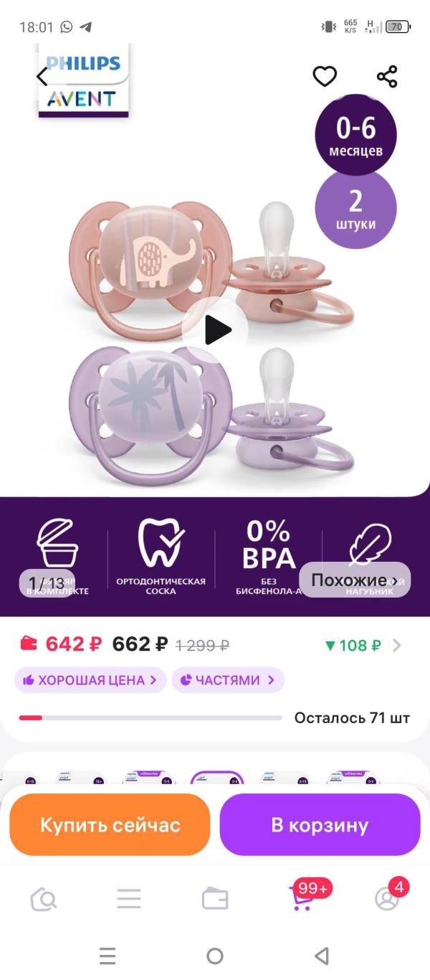This screenshot has width=430, height=980.
Task: Tap the back arrow icon
Action: pos(42,76)
